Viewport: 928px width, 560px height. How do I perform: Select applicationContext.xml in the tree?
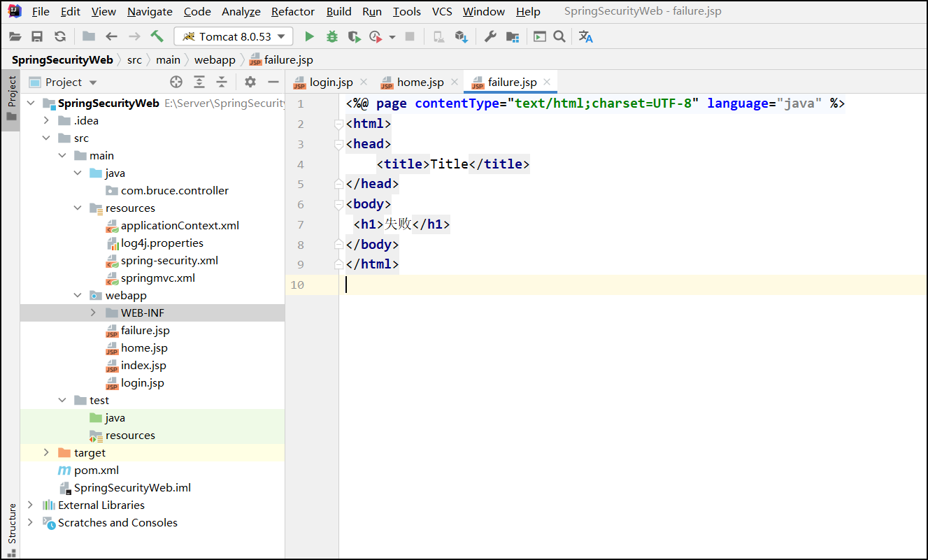[180, 226]
